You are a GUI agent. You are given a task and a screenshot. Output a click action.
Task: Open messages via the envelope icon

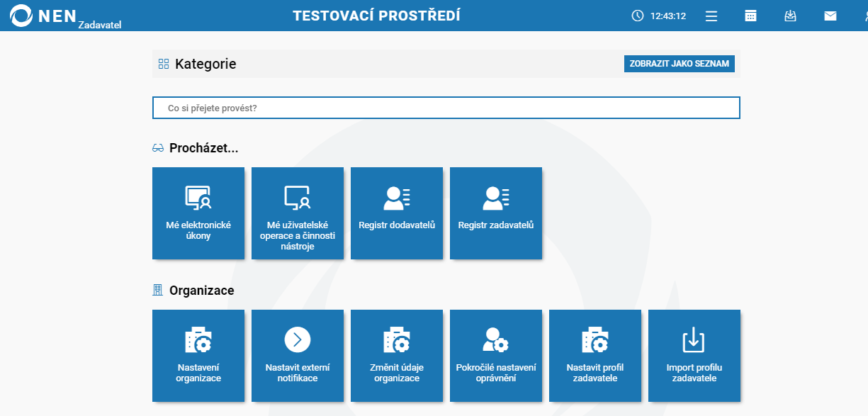830,16
